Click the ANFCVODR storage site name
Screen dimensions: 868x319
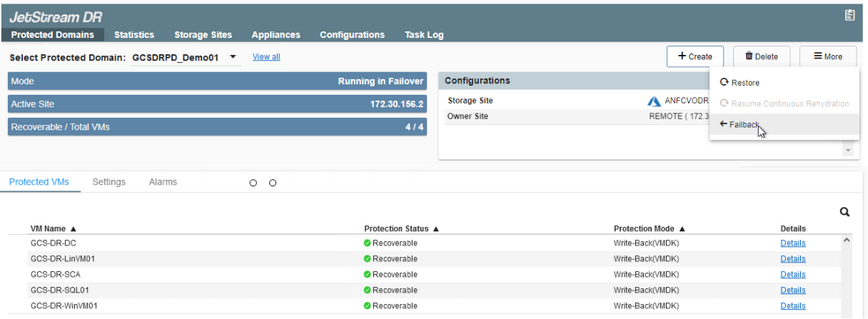click(687, 101)
